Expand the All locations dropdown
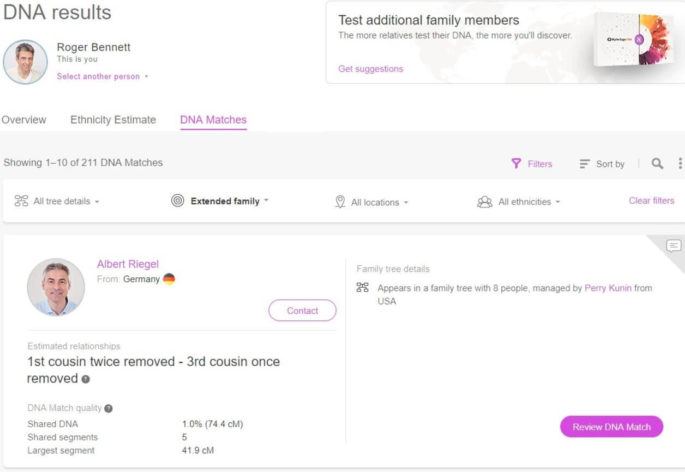The height and width of the screenshot is (472, 685). tap(371, 202)
